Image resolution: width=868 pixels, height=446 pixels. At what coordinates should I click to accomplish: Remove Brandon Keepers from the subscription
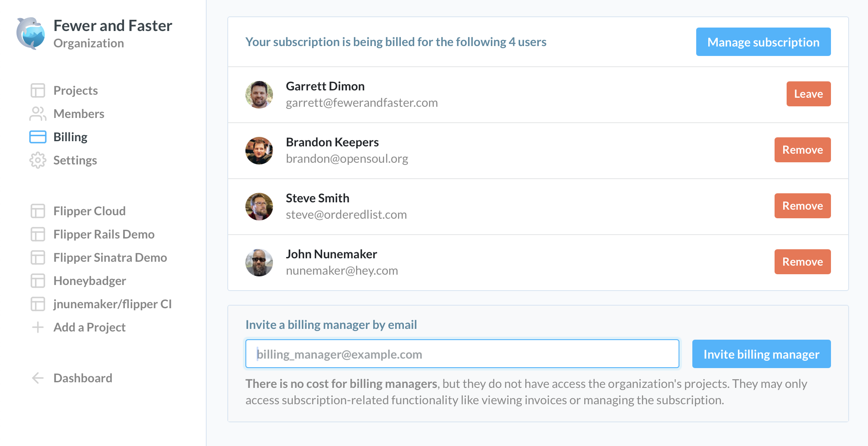point(802,150)
